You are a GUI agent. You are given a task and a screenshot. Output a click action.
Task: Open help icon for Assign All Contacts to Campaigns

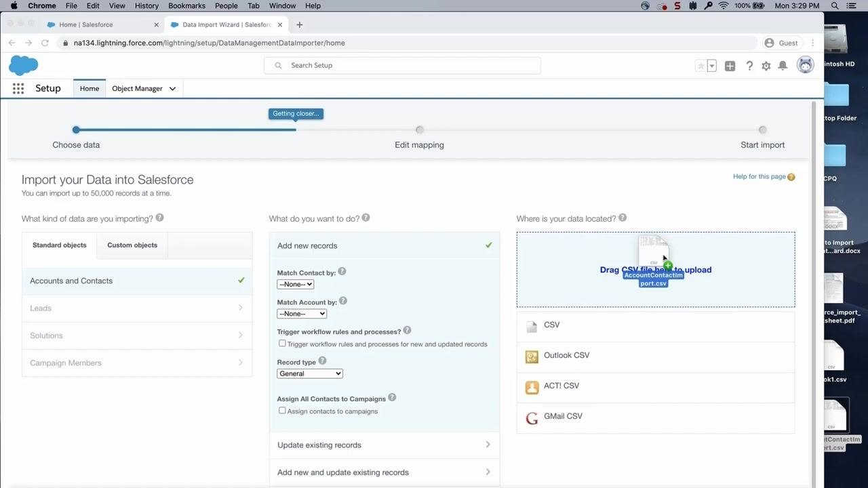[x=392, y=398]
